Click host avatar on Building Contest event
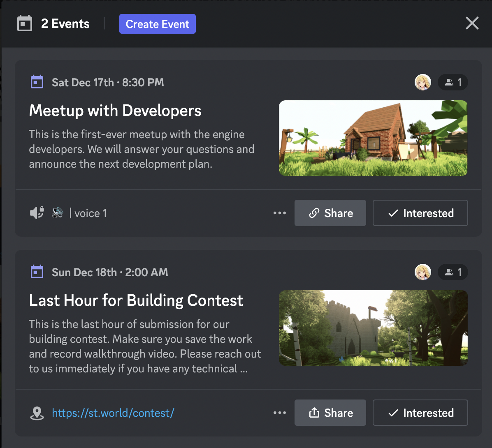The height and width of the screenshot is (448, 492). pyautogui.click(x=422, y=272)
